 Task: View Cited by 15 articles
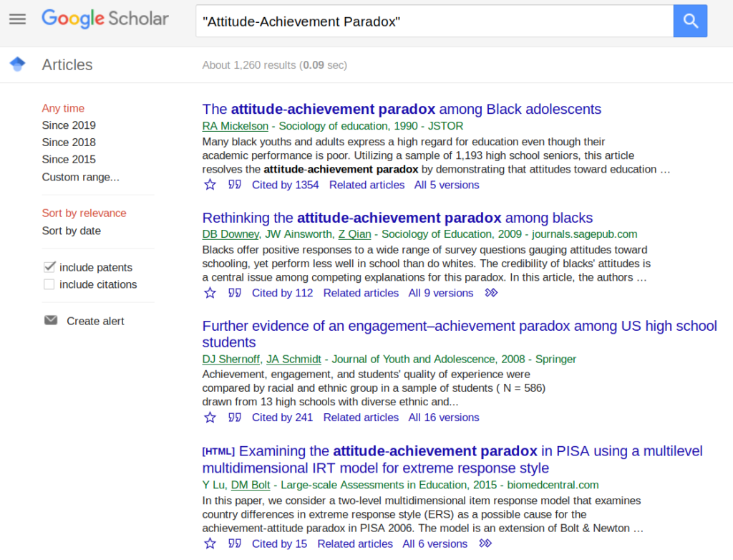(x=280, y=544)
